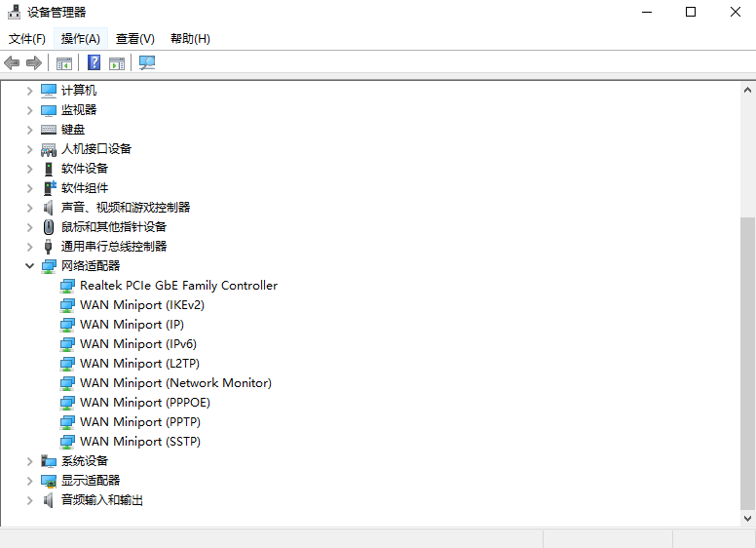Select WAN Miniport (IP) entry
The image size is (756, 548).
(x=132, y=324)
